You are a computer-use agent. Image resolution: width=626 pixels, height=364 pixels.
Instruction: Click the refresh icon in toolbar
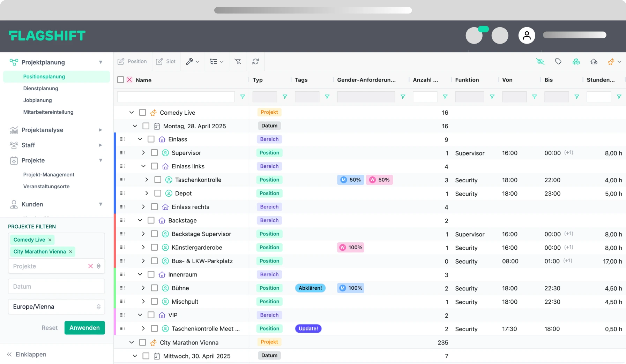[255, 61]
